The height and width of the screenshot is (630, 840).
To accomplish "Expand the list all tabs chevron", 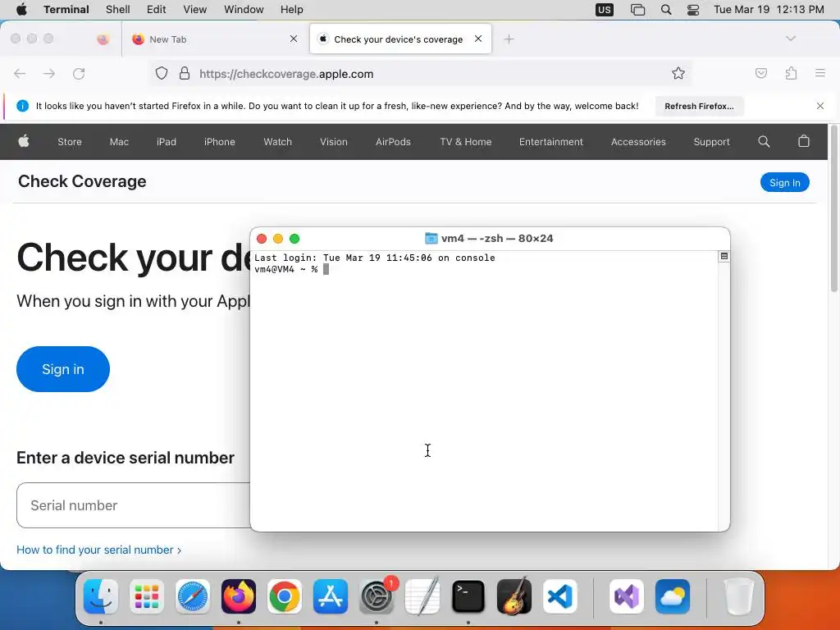I will click(791, 39).
